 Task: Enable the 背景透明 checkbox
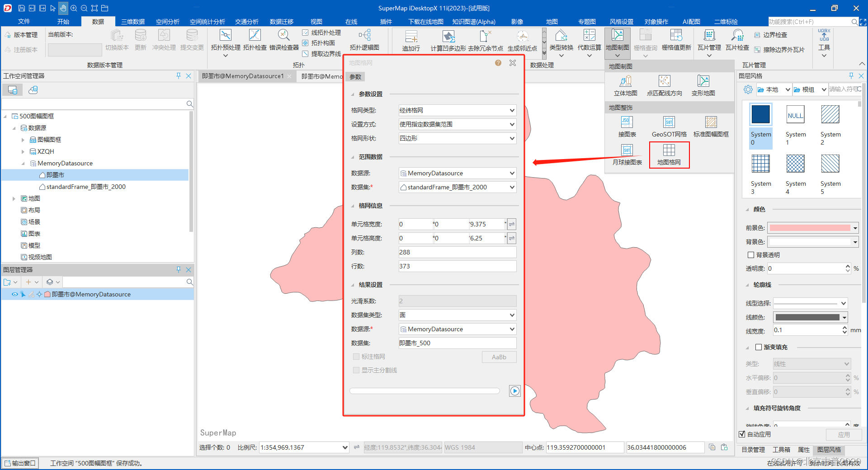point(751,255)
